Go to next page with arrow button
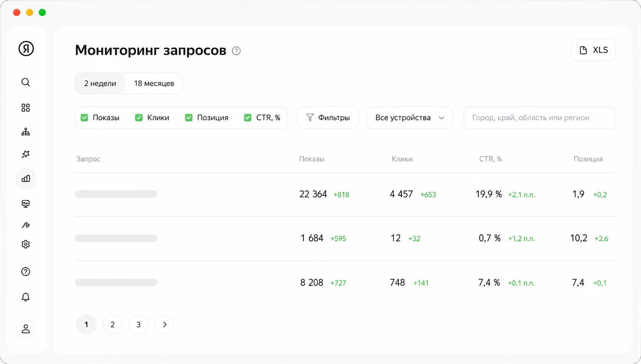Screen dimensions: 641x364 coord(165,325)
